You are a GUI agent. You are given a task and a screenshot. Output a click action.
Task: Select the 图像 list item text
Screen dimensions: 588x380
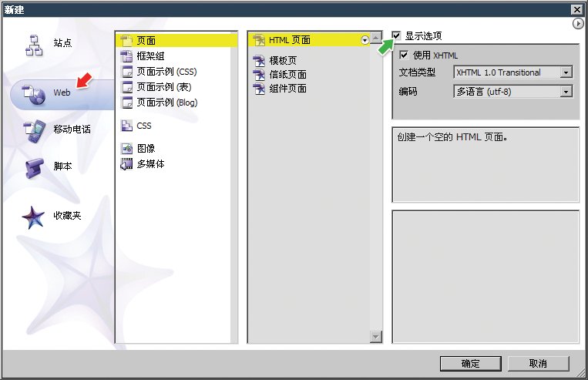click(x=146, y=149)
